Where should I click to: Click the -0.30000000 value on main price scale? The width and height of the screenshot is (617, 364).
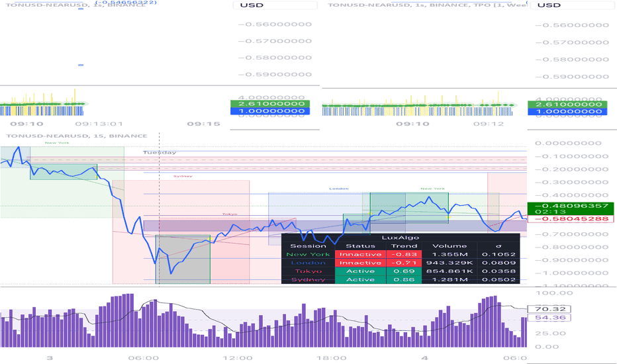click(572, 183)
